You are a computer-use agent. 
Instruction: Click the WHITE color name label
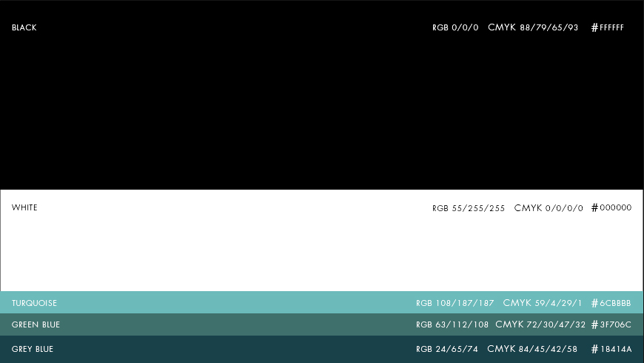pos(24,207)
